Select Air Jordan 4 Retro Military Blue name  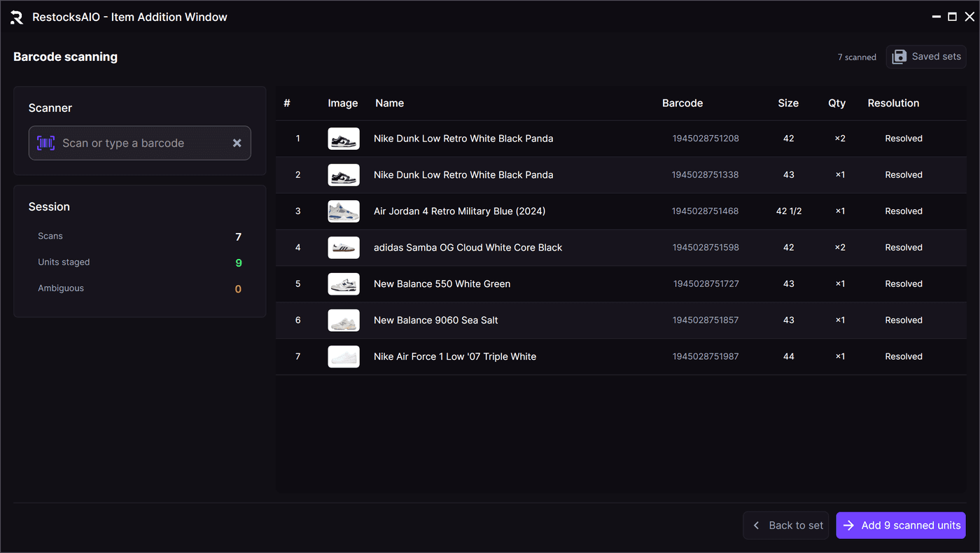[460, 211]
